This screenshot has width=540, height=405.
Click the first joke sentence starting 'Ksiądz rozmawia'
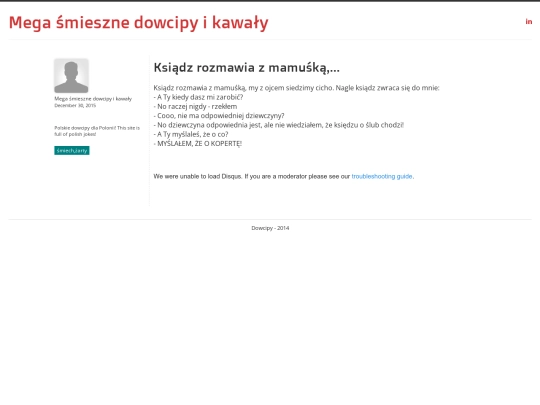point(296,88)
